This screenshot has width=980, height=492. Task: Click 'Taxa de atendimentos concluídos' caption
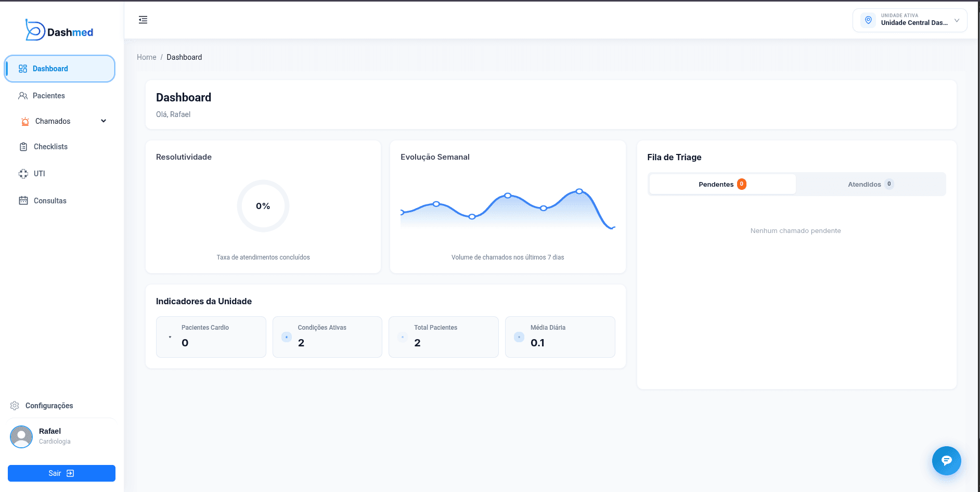click(263, 257)
